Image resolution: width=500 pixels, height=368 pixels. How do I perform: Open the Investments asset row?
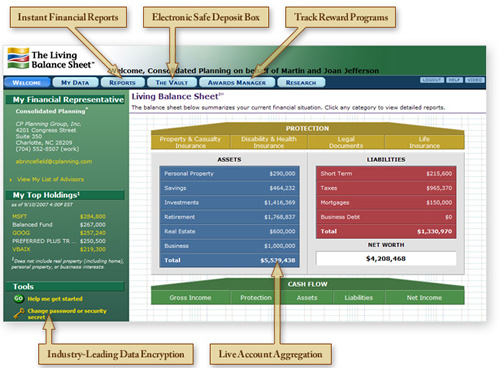[x=229, y=202]
